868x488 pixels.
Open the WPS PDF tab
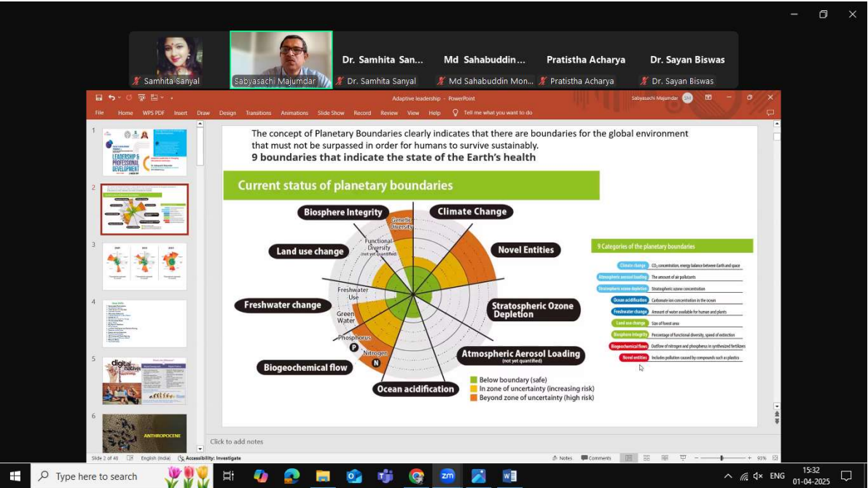(153, 113)
